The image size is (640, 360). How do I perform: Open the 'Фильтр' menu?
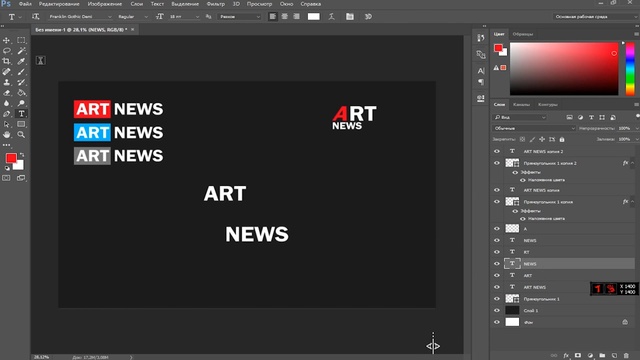tap(216, 4)
